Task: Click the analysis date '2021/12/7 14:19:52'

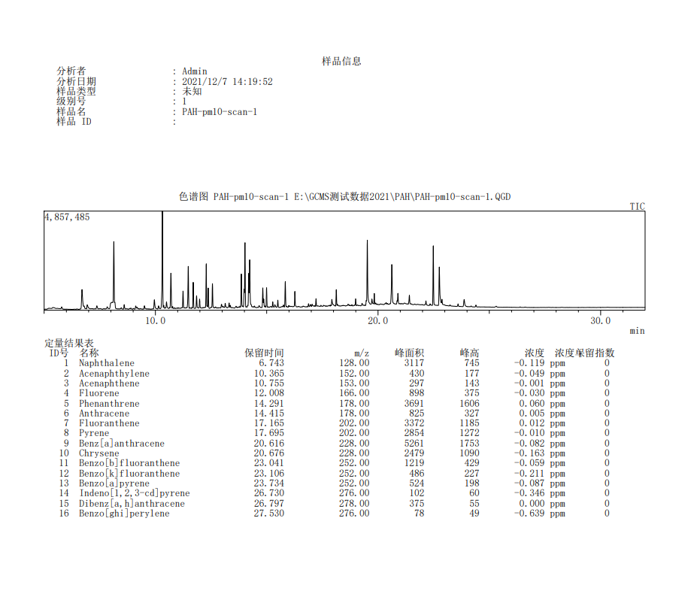Action: point(227,82)
